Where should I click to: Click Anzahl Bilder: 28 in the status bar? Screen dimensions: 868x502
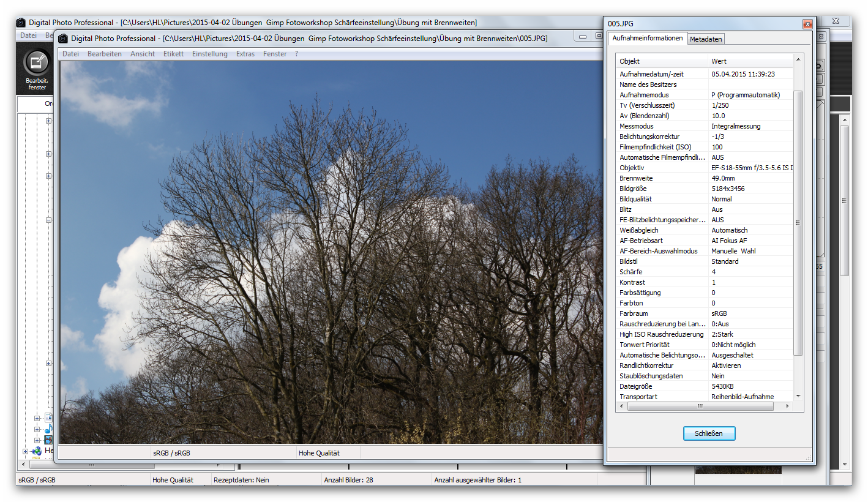point(348,480)
